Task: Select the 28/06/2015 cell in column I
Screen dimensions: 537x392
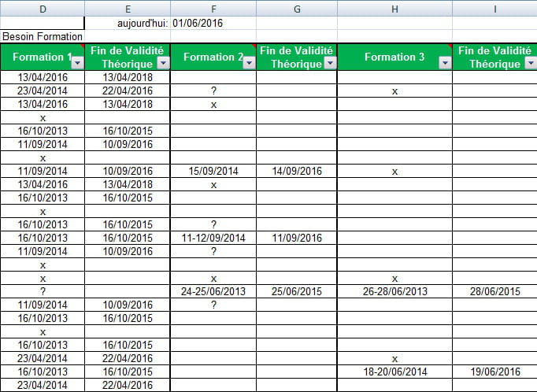Action: (x=494, y=291)
